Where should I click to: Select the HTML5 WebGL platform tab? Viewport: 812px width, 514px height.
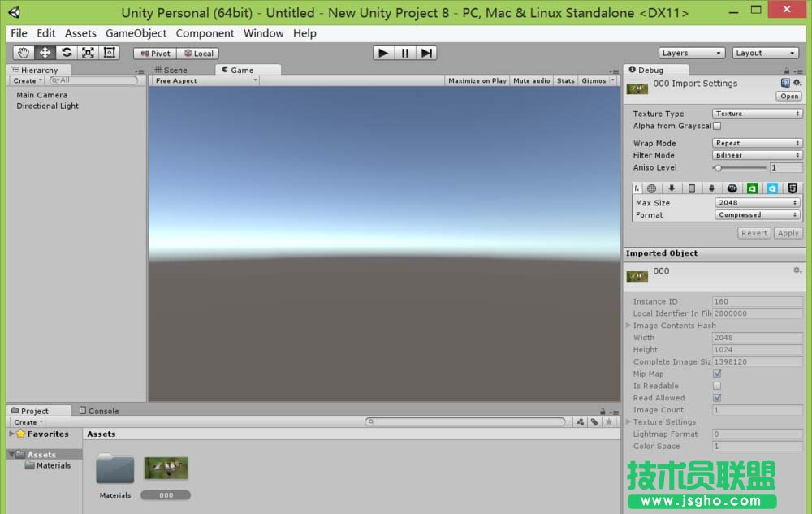792,188
